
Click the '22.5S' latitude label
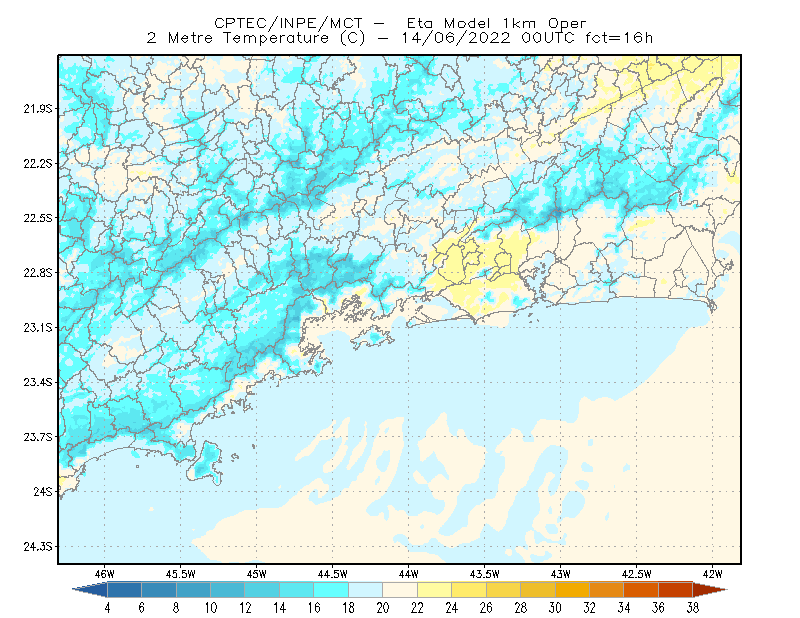coord(38,218)
